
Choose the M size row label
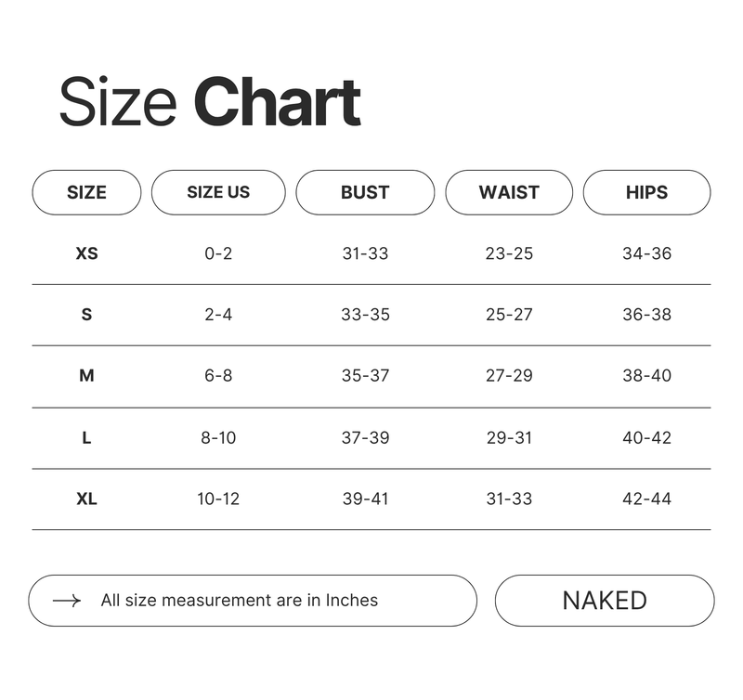pos(86,376)
